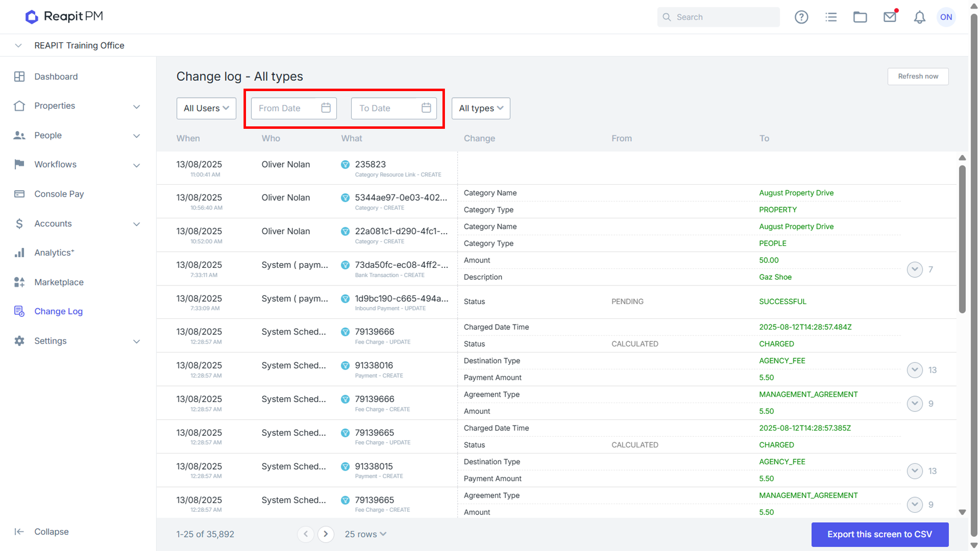Image resolution: width=980 pixels, height=551 pixels.
Task: Click the Reapit PM logo
Action: (x=64, y=17)
